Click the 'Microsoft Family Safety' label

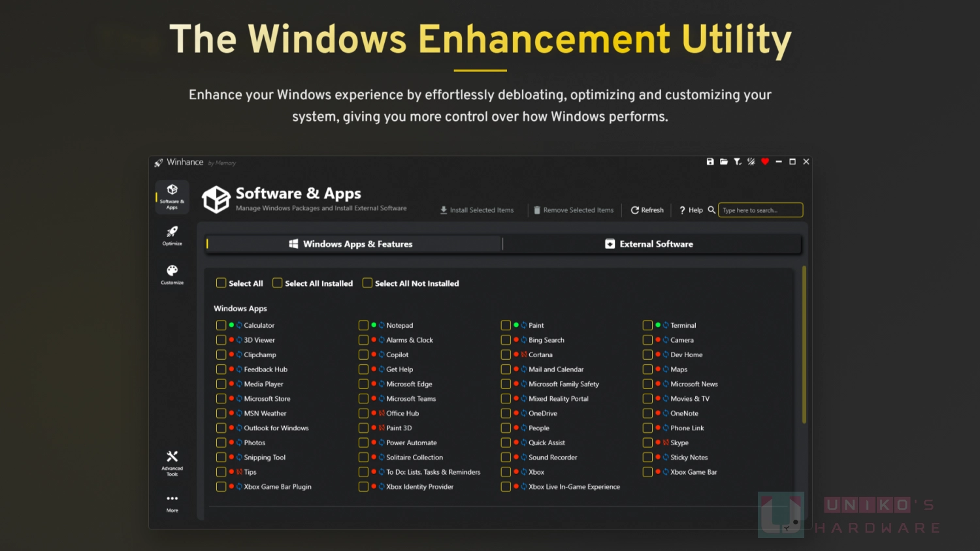click(564, 384)
